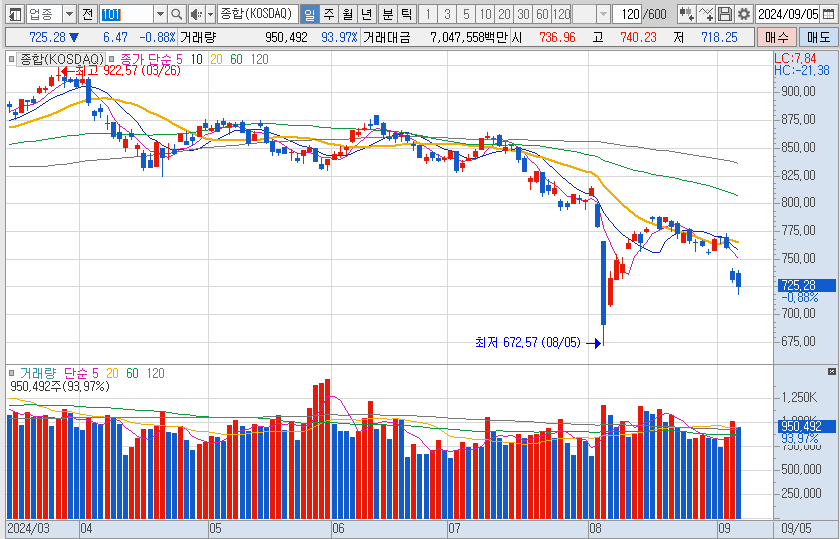840x539 pixels.
Task: Click the 거래대금 label in quote bar
Action: coord(387,38)
